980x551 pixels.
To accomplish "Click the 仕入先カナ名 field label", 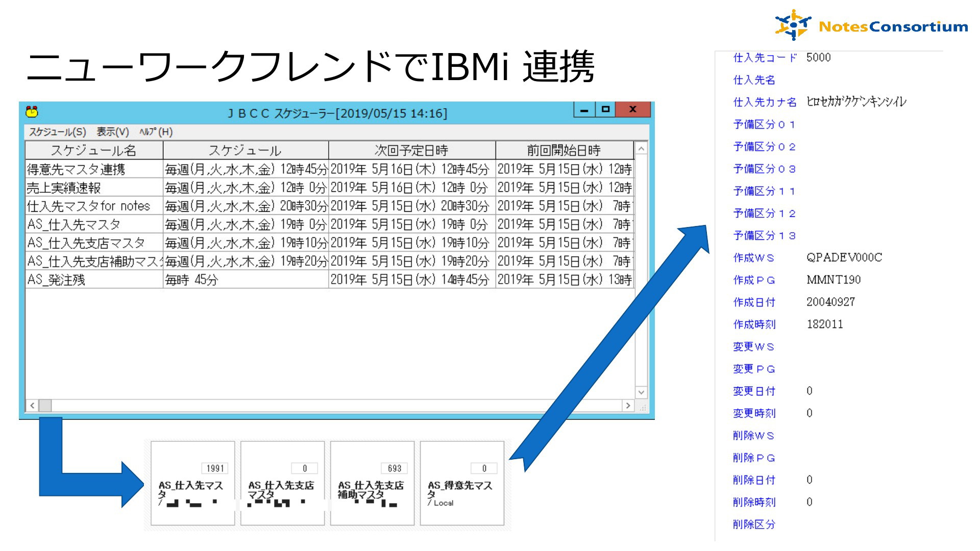I will tap(765, 102).
